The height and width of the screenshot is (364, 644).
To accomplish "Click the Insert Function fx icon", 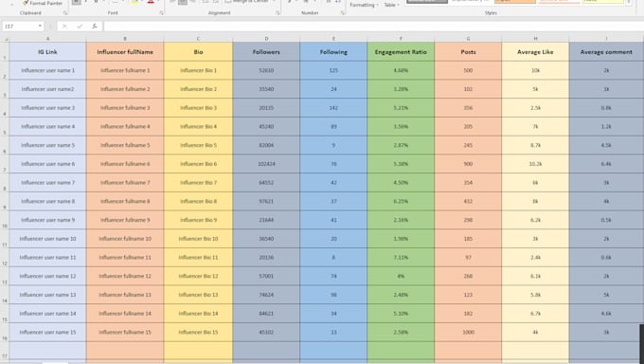I will click(x=95, y=27).
